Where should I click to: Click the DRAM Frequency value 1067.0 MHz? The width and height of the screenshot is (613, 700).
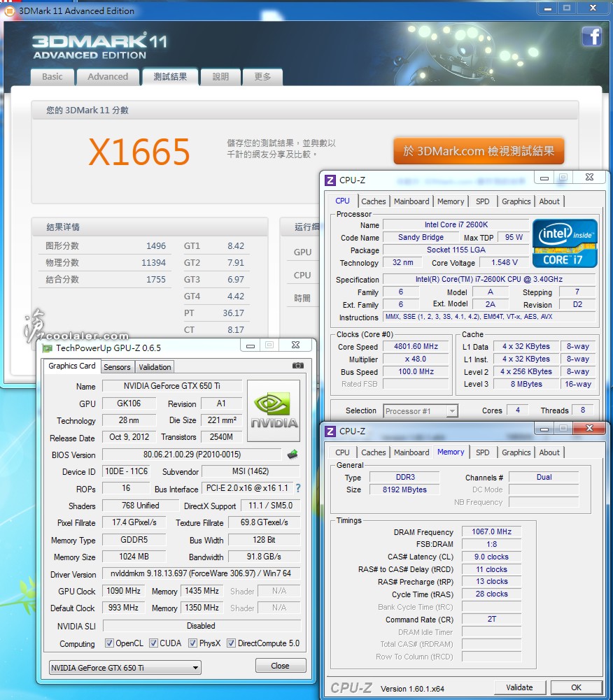click(x=491, y=531)
